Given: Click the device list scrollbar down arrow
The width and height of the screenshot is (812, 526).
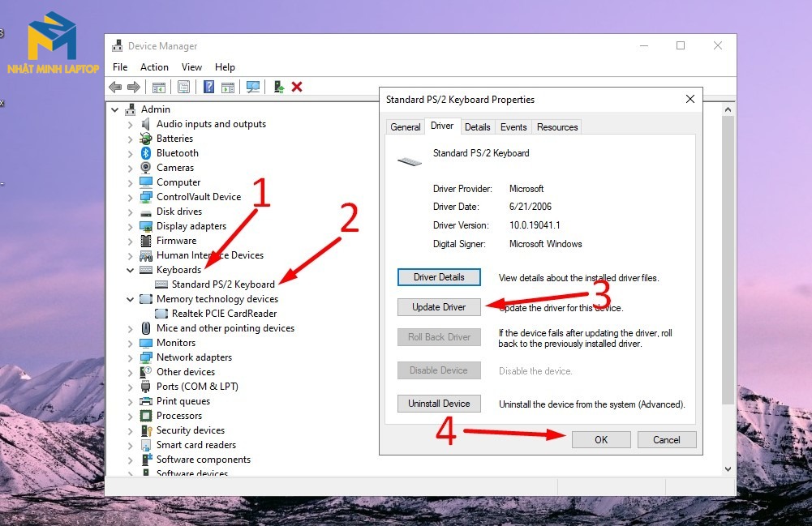Looking at the screenshot, I should point(728,469).
